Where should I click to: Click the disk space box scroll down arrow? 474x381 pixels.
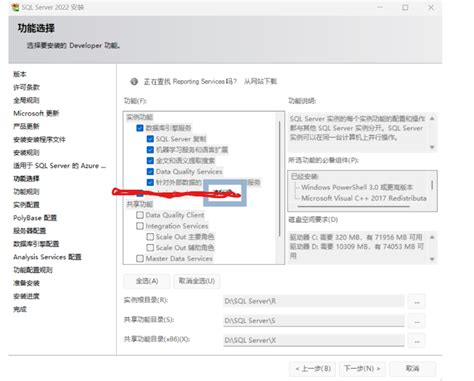click(432, 259)
